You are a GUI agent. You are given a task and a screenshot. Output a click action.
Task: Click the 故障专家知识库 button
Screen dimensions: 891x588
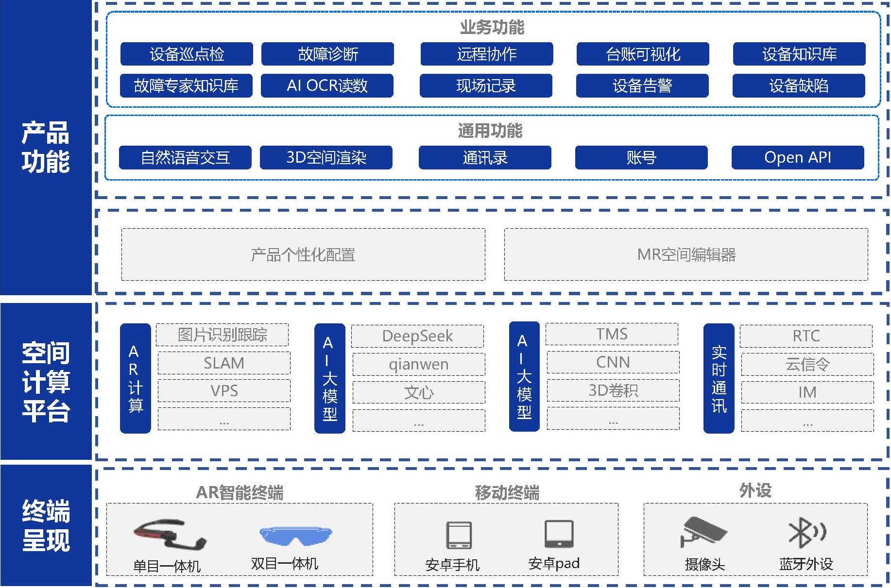(x=186, y=86)
